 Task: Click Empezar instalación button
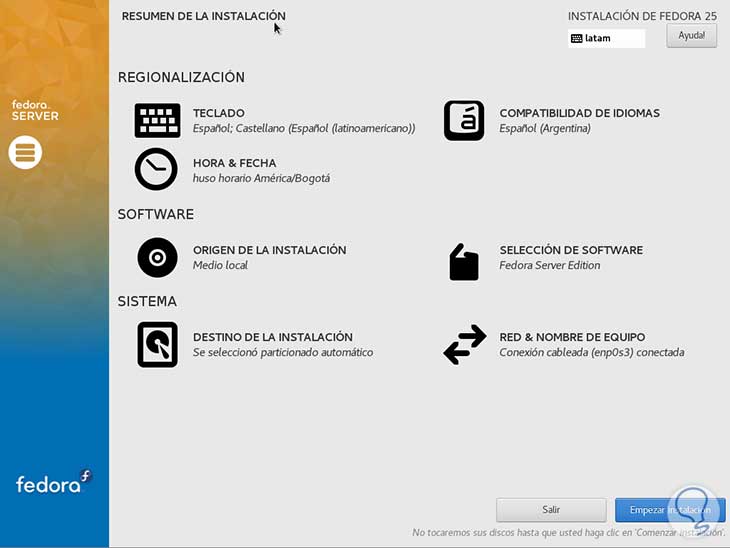[x=670, y=510]
